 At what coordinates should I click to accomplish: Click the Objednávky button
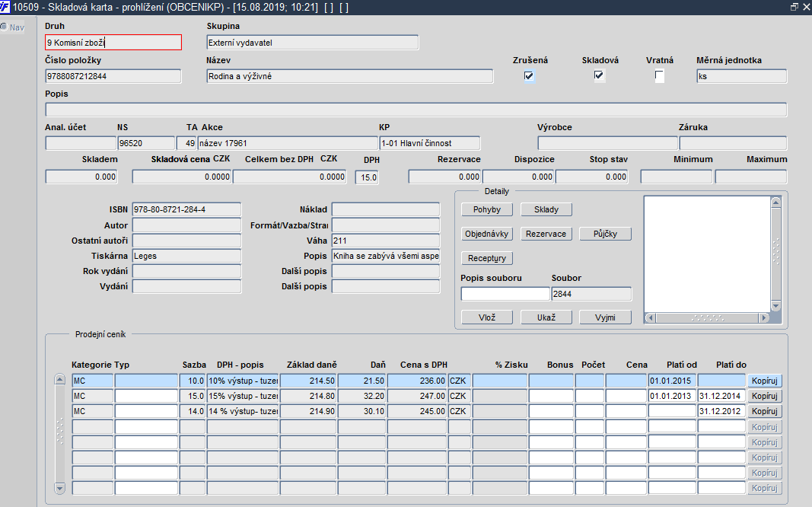point(487,234)
